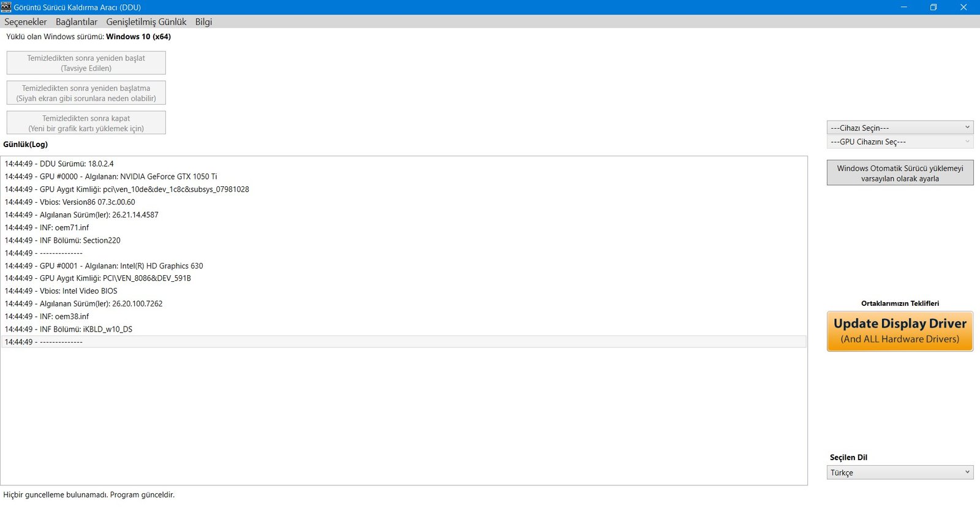Viewport: 980px width, 508px height.
Task: Open the Genişletilmiş Günlük menu
Action: click(146, 22)
